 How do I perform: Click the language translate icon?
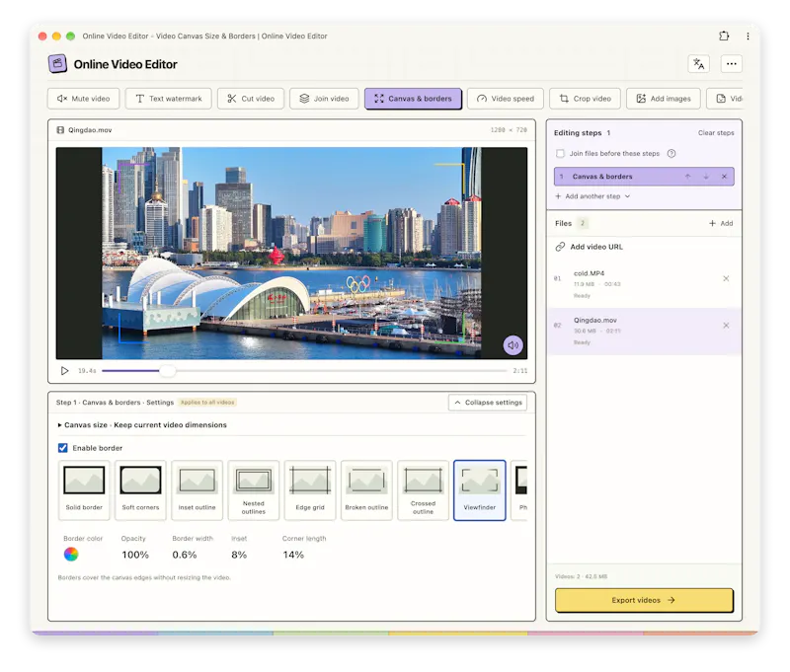pyautogui.click(x=699, y=64)
